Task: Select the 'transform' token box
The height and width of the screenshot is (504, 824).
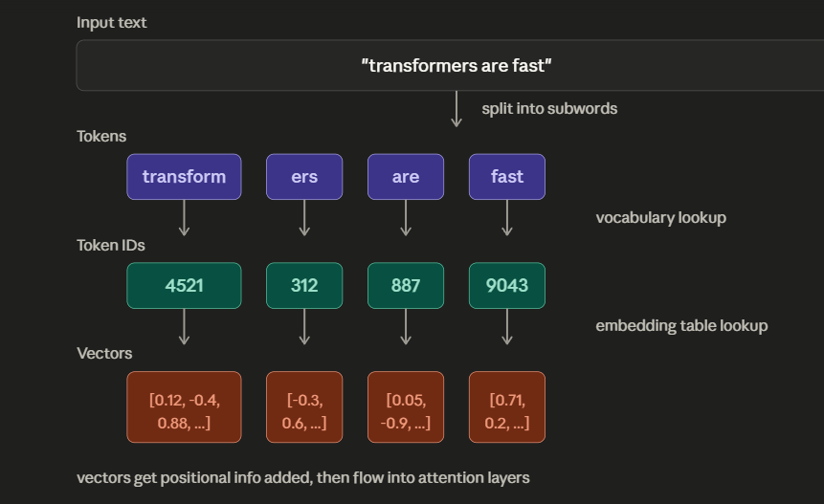Action: click(x=184, y=176)
